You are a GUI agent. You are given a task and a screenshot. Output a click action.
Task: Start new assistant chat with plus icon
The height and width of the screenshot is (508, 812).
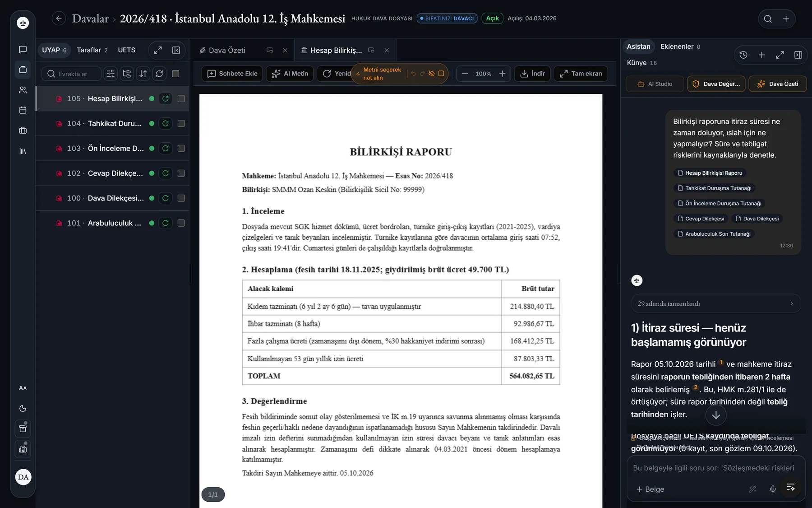point(761,55)
